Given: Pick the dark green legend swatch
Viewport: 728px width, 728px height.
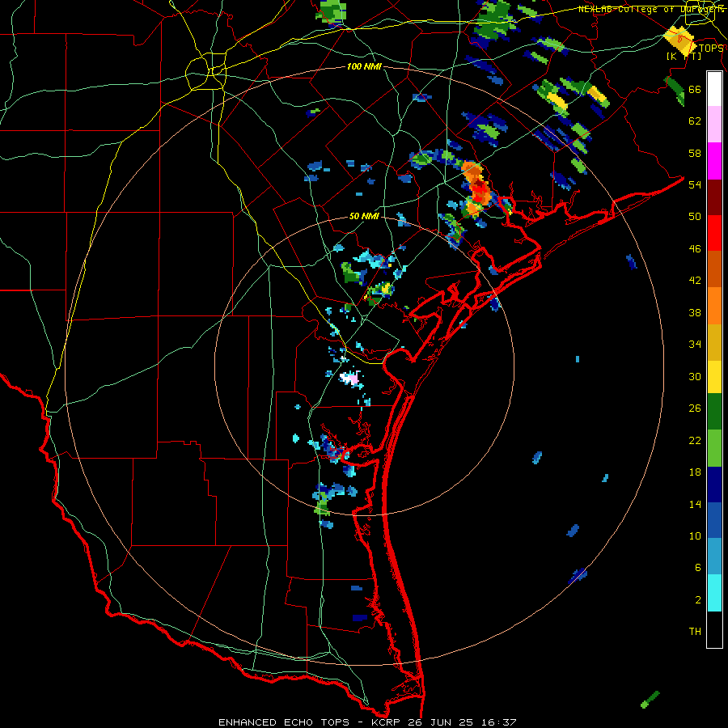Looking at the screenshot, I should (714, 412).
